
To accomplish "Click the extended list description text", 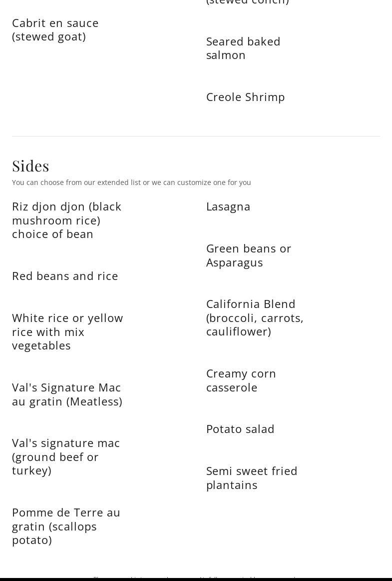I will [x=131, y=182].
